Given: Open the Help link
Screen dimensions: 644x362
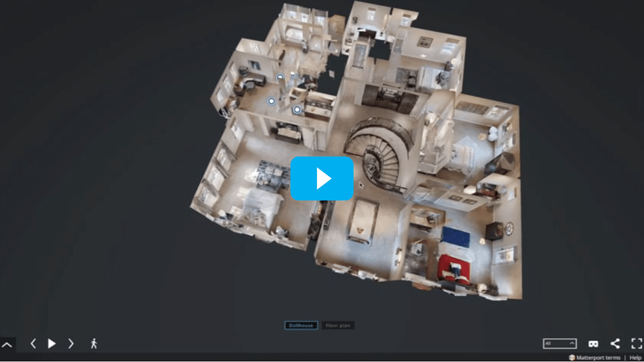Looking at the screenshot, I should [x=635, y=358].
